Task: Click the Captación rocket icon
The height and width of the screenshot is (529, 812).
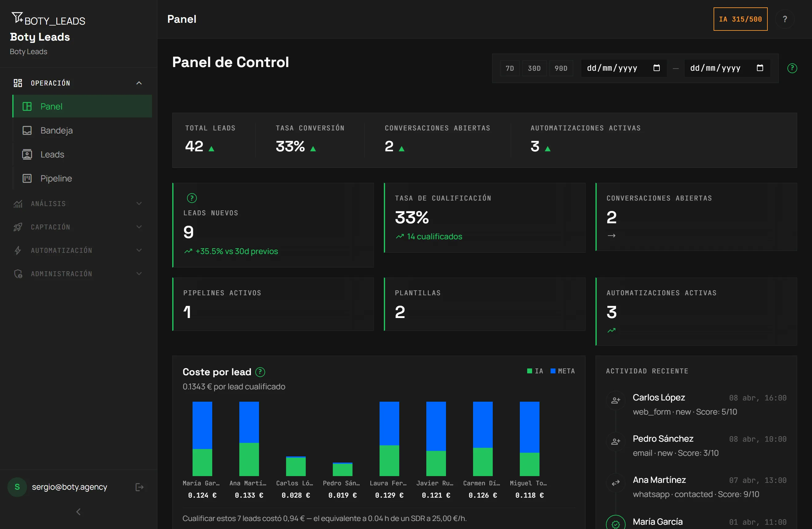Action: coord(18,227)
